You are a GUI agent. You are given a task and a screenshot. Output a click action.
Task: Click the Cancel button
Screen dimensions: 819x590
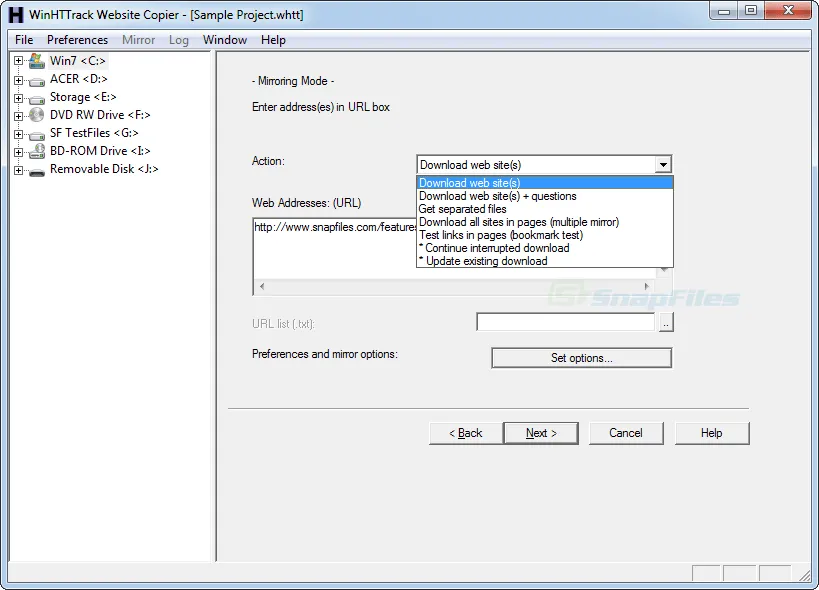pos(626,433)
